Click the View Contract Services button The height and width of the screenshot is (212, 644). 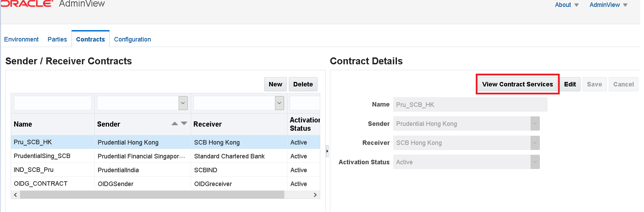pyautogui.click(x=517, y=84)
